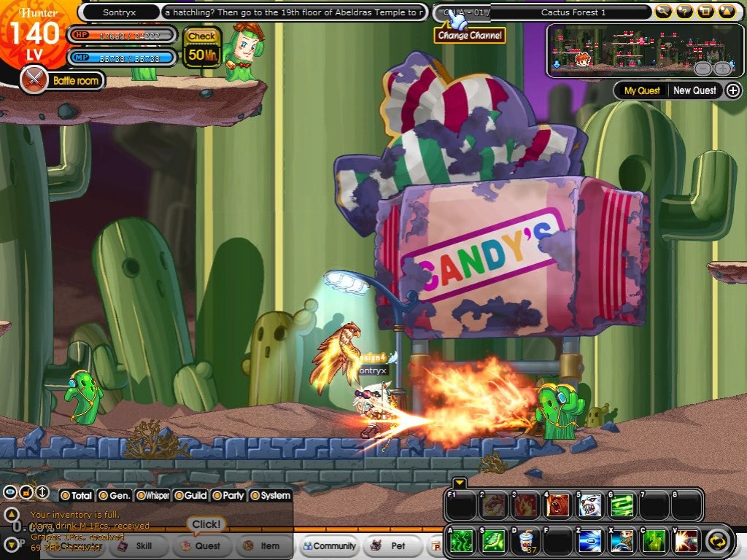Screen dimensions: 747x560
Task: Activate the green skill in quickslot A
Action: point(461,539)
